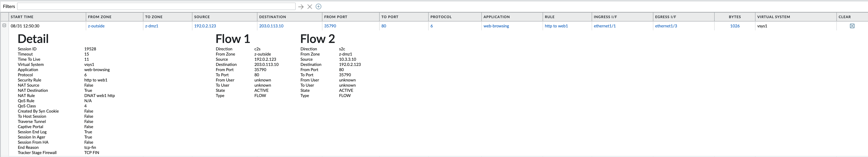Clear the session using the X box icon
868x157 pixels.
tap(852, 26)
